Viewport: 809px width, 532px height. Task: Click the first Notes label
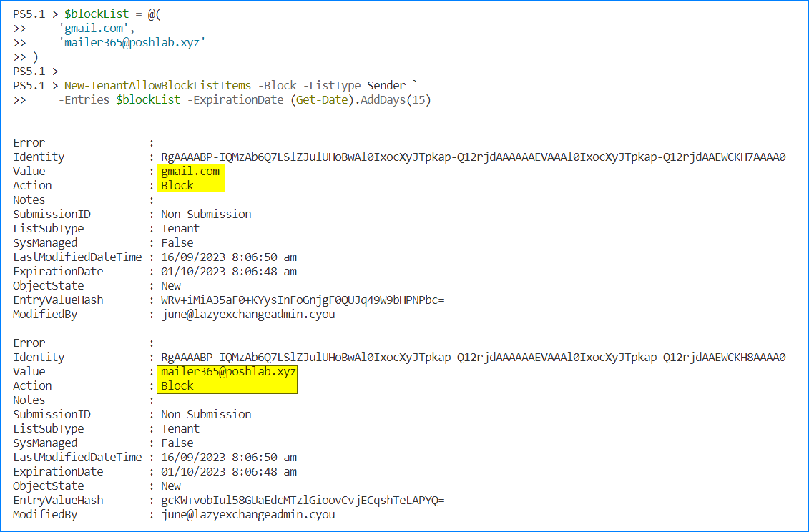click(x=29, y=199)
